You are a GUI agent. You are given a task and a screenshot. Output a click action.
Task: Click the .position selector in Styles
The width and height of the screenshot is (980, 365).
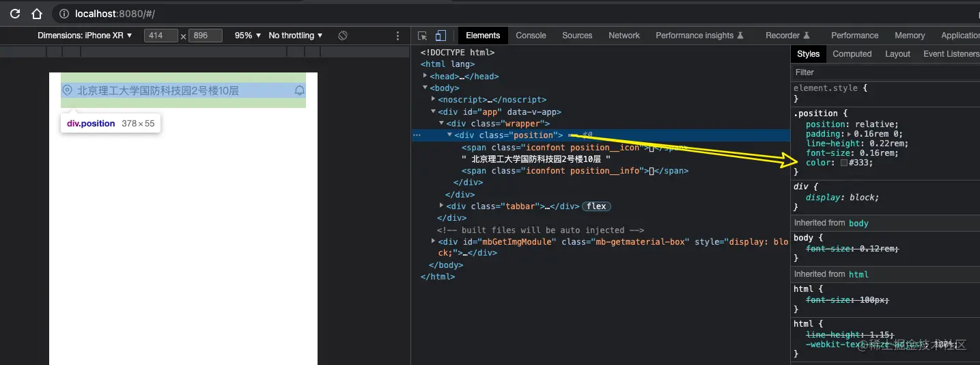pyautogui.click(x=815, y=113)
